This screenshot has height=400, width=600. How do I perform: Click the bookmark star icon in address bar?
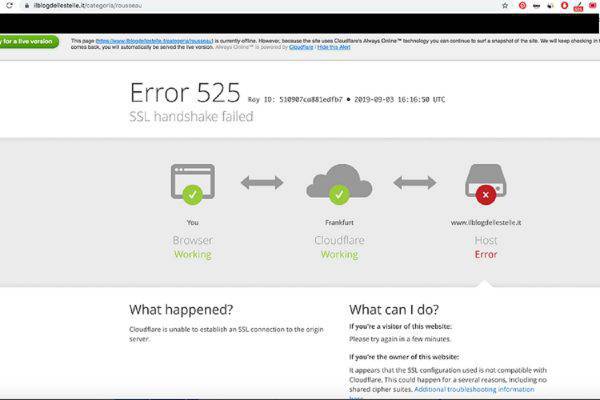click(504, 5)
